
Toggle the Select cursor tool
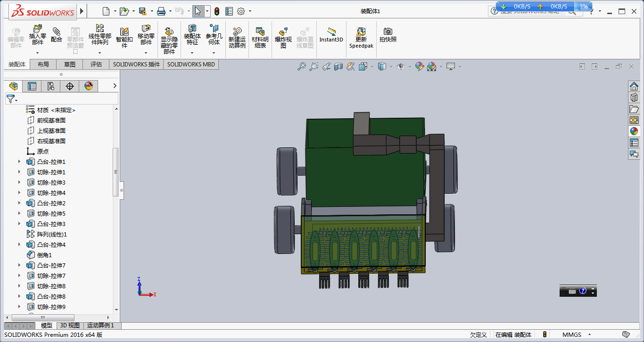[x=198, y=11]
